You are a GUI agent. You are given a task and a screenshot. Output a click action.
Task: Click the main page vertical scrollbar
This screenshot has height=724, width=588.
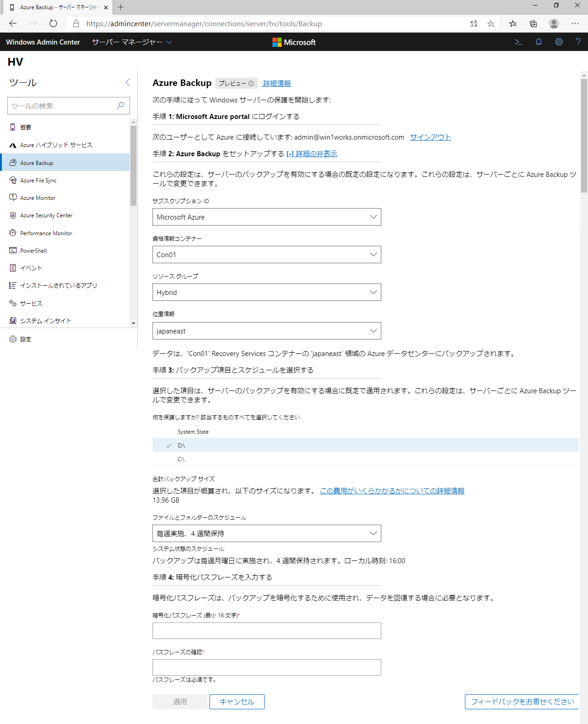pos(584,136)
